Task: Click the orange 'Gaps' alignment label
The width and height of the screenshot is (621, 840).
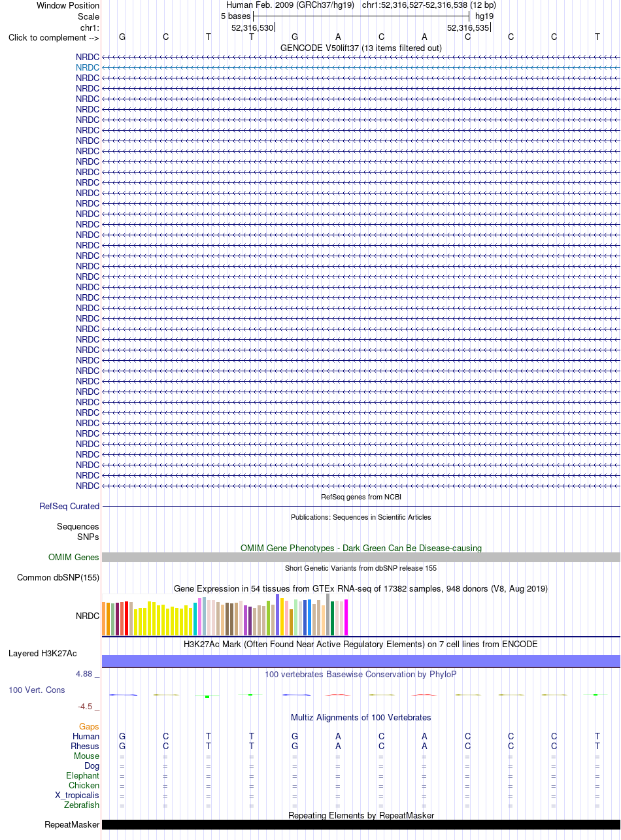Action: [89, 727]
